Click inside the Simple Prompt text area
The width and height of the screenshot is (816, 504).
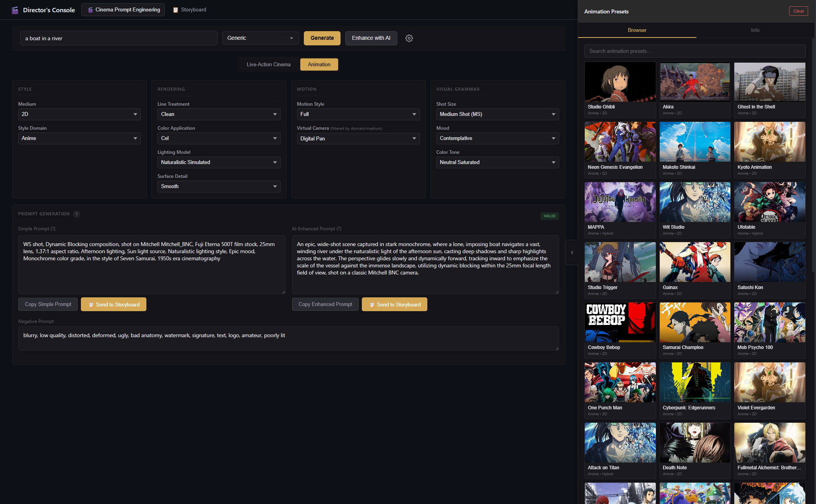pos(152,265)
